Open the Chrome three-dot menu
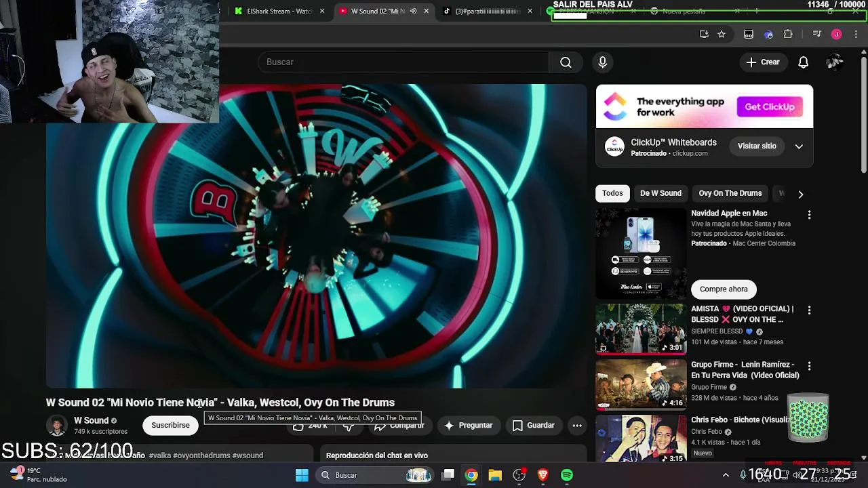 point(856,35)
